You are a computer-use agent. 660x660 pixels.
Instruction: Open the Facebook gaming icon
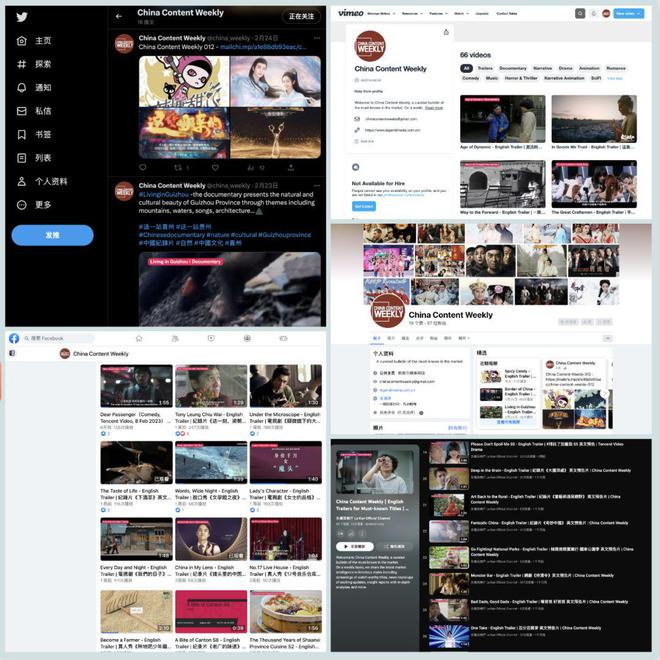tap(283, 338)
